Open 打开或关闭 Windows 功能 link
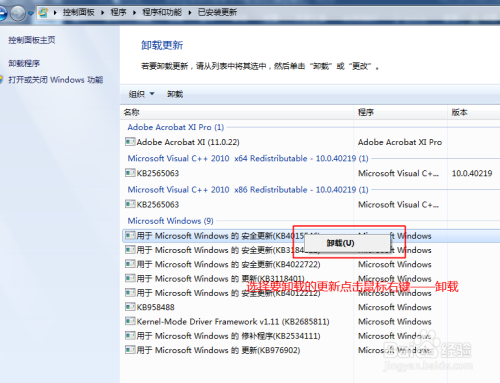This screenshot has height=383, width=500. pos(56,80)
